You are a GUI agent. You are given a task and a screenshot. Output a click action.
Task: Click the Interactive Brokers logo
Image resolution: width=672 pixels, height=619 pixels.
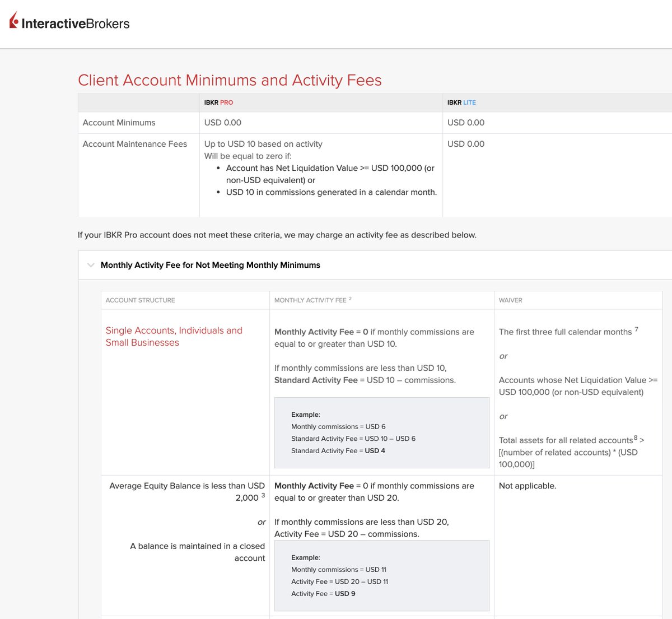(x=69, y=22)
